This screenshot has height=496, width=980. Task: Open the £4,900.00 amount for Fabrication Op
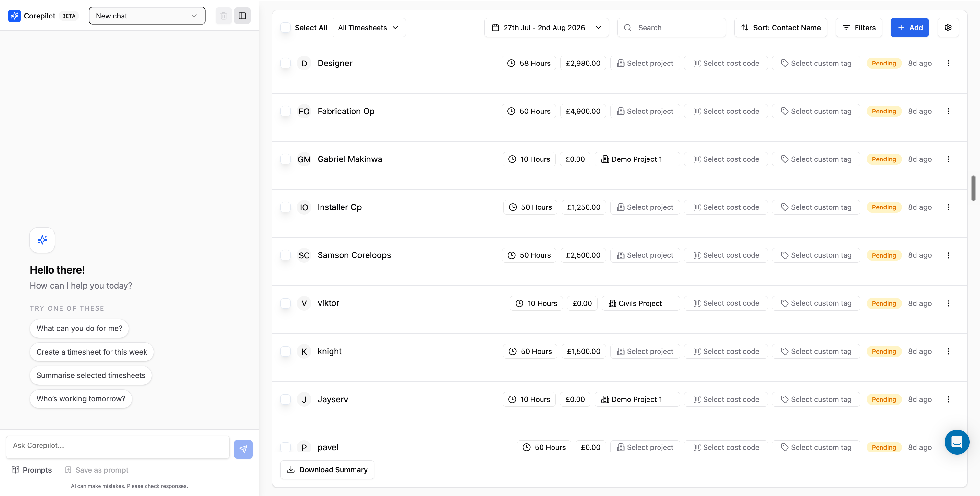583,111
